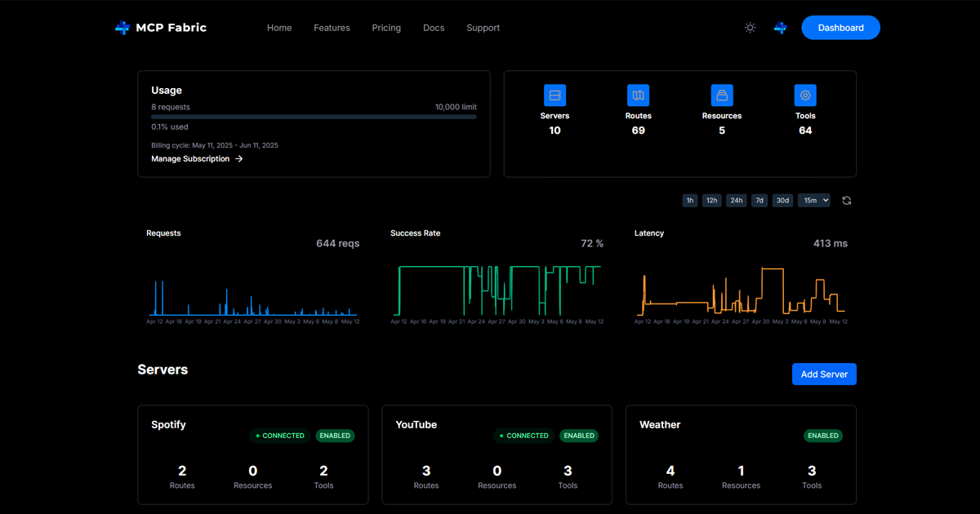Select the 24h time range
The width and height of the screenshot is (980, 514).
pyautogui.click(x=736, y=200)
